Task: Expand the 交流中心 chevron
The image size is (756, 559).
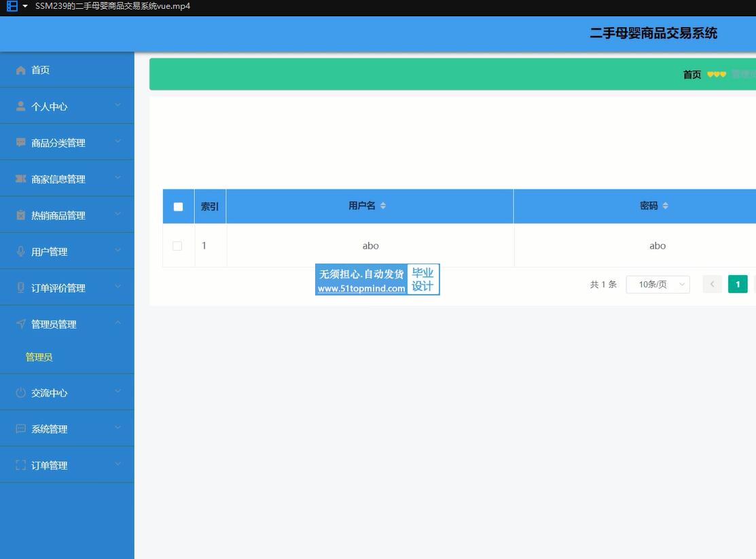Action: [x=118, y=391]
